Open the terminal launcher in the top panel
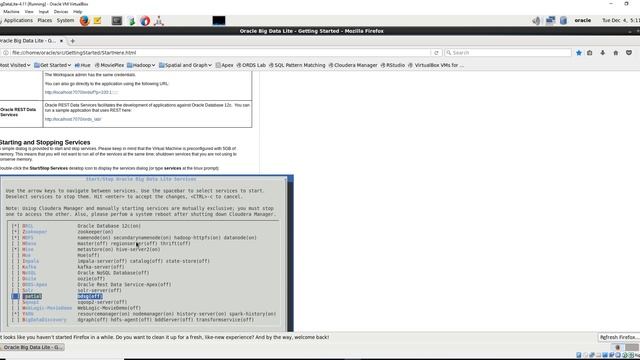The height and width of the screenshot is (360, 640). 117,20
